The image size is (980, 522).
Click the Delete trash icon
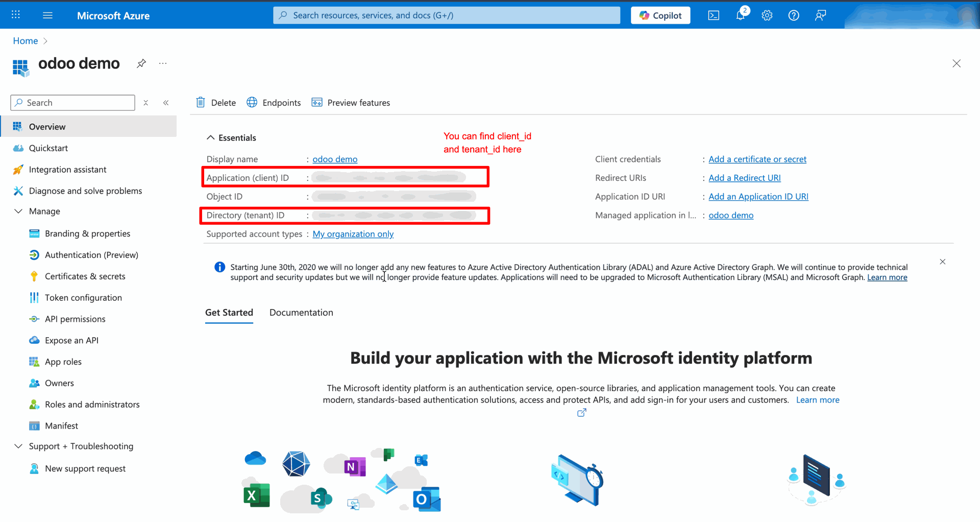pyautogui.click(x=201, y=103)
